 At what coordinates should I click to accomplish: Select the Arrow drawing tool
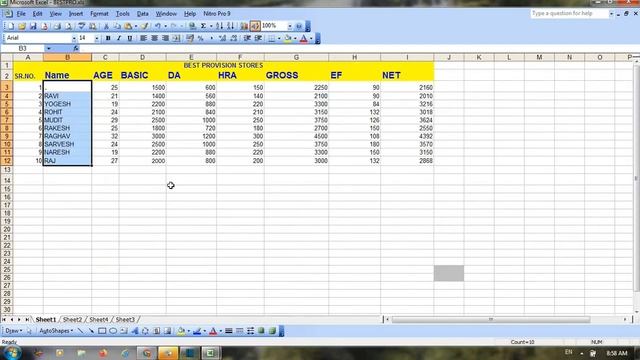pyautogui.click(x=91, y=331)
